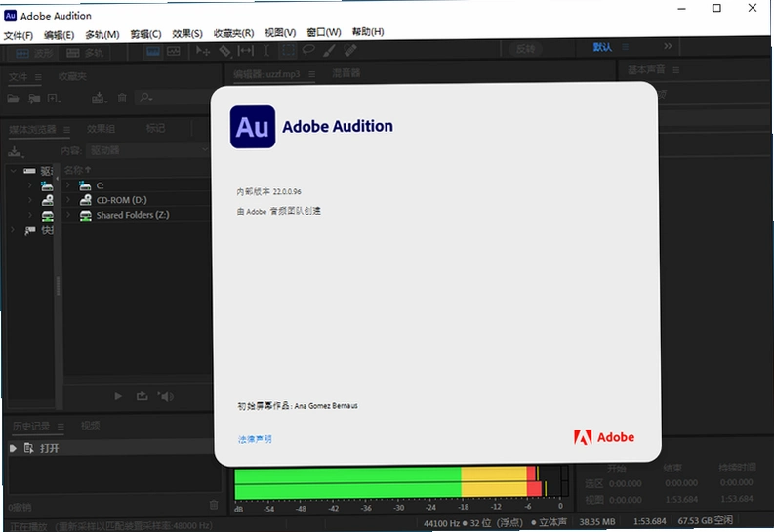Screen dimensions: 774x532
Task: Open file folder icon in Files panel
Action: [x=13, y=99]
